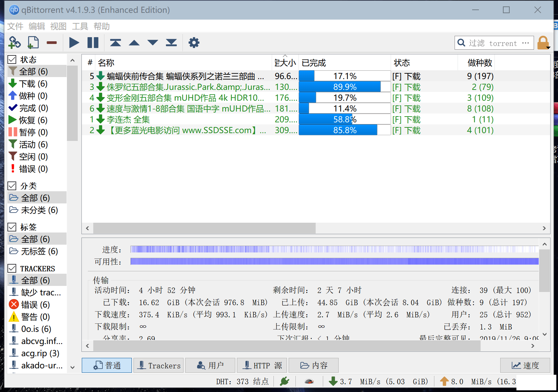Toggle the 分类 section checkbox
The width and height of the screenshot is (558, 392).
12,186
